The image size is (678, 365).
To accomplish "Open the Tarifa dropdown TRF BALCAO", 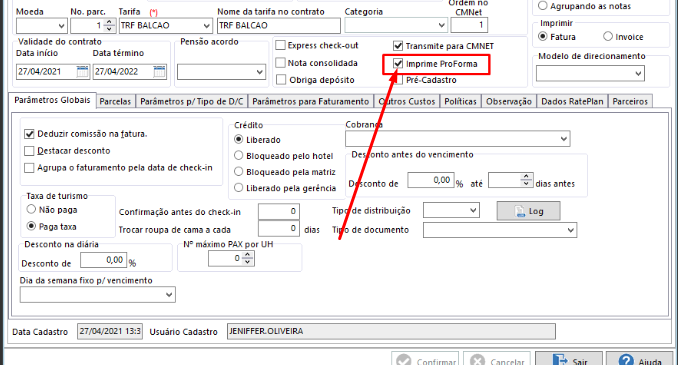I will (x=166, y=26).
